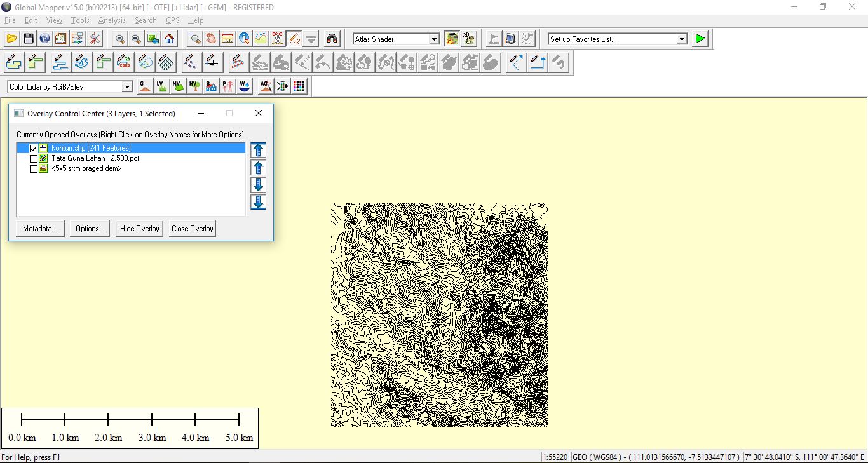Click the Home full view icon

click(x=170, y=39)
